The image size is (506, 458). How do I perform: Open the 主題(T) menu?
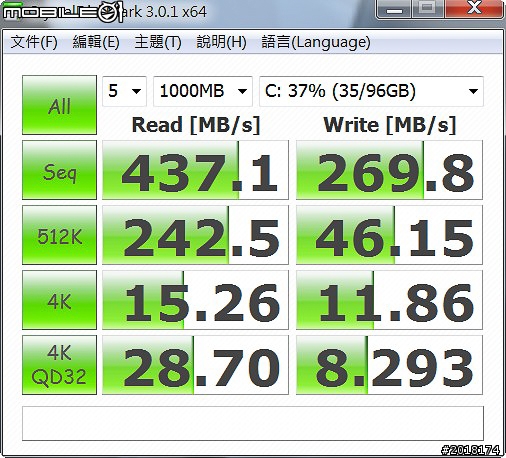click(158, 42)
